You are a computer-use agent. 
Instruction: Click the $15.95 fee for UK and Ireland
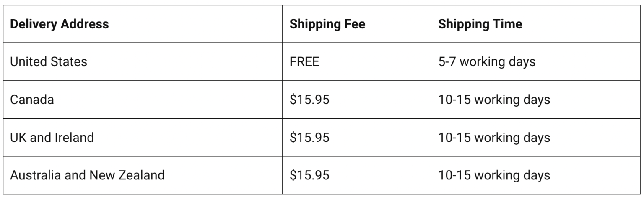coord(309,137)
